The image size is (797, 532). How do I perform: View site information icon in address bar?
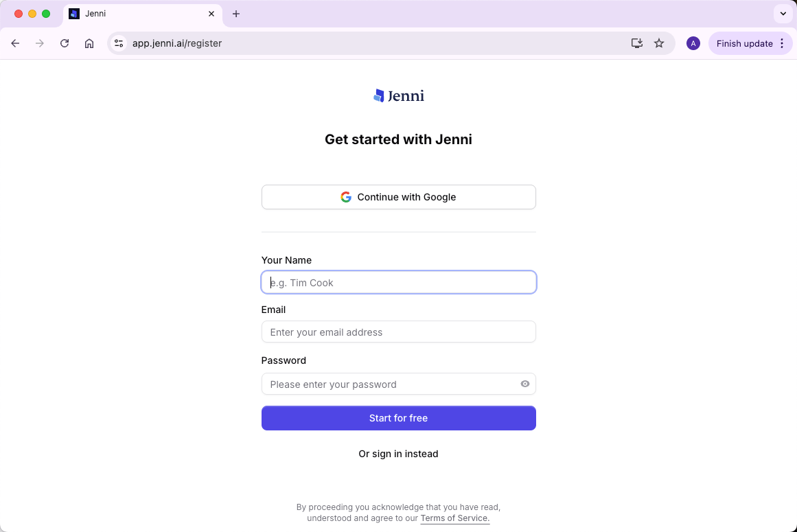119,43
